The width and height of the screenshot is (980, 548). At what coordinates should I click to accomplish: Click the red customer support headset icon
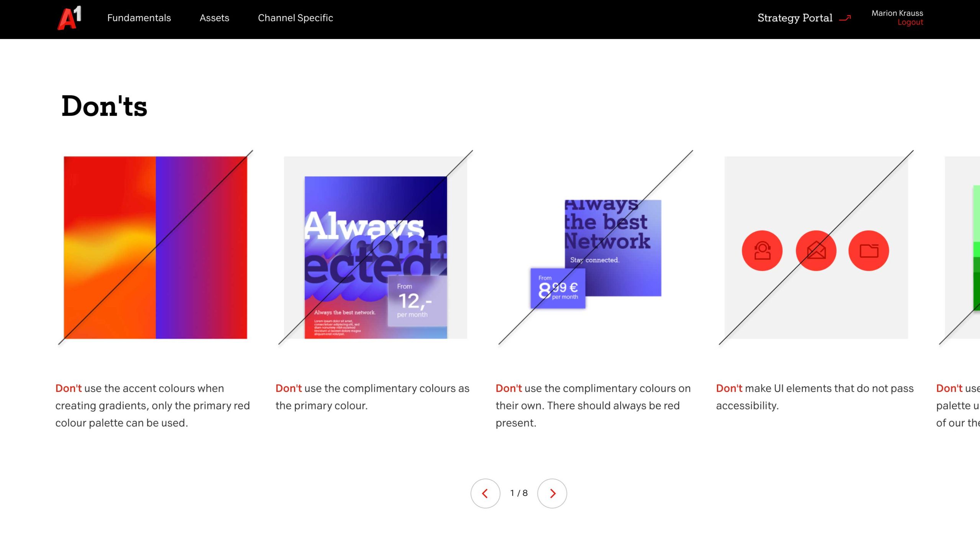coord(762,251)
